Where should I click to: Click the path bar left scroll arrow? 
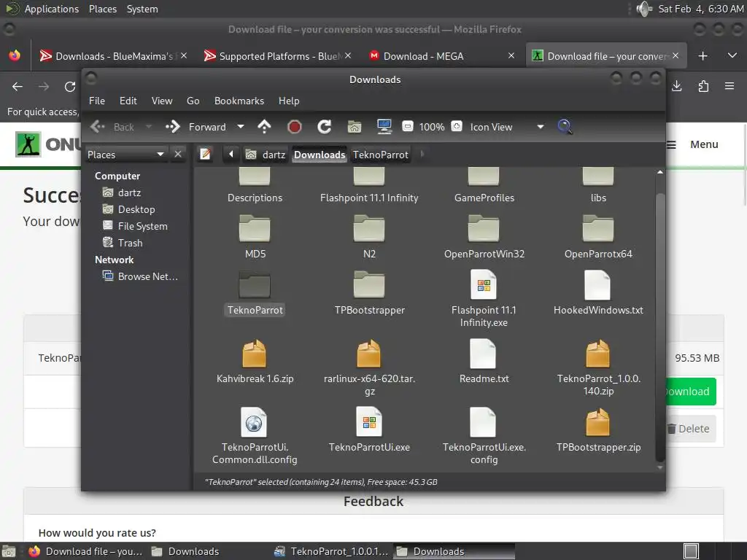coord(231,155)
